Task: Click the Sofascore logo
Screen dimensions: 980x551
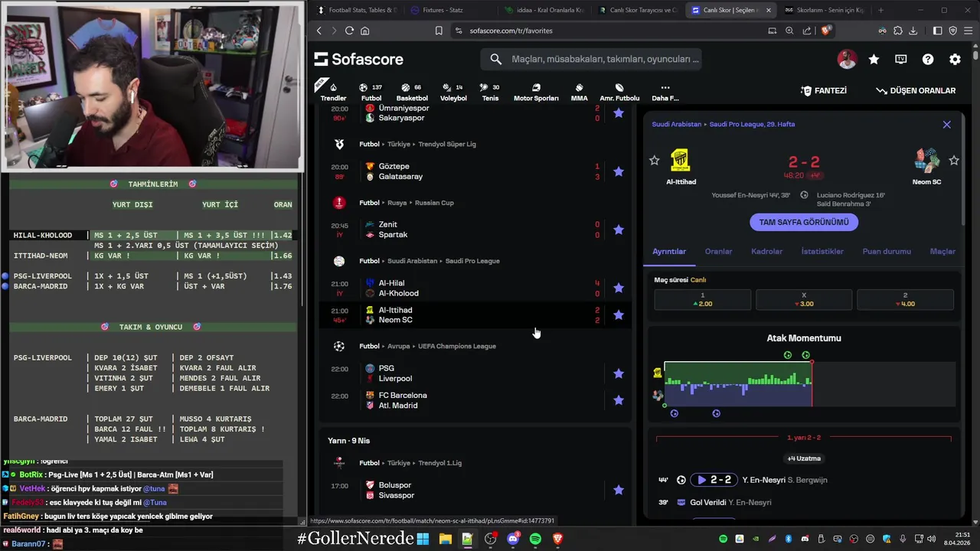Action: tap(358, 59)
